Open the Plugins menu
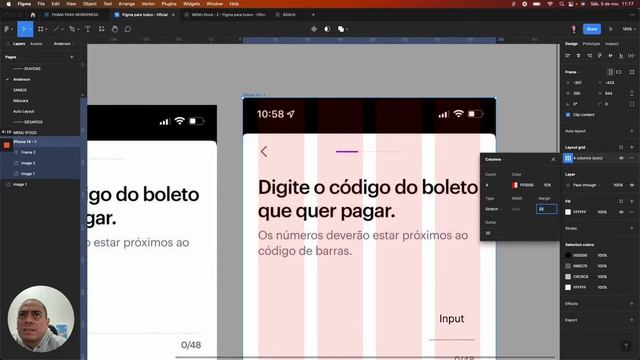The width and height of the screenshot is (640, 360). click(x=169, y=4)
